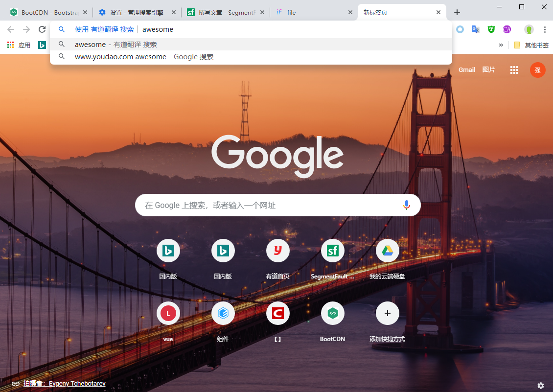The image size is (553, 392).
Task: Select the 'awesome - 有道翻译 搜索' suggestion
Action: click(x=115, y=45)
